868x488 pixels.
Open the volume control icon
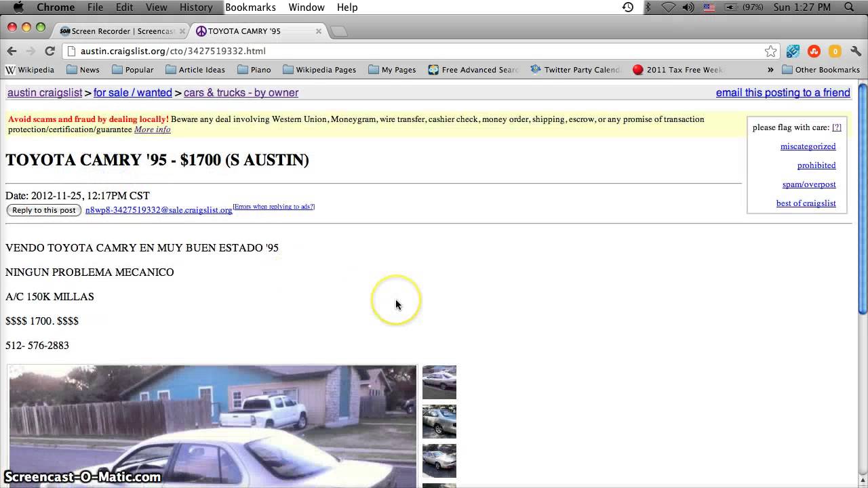688,7
